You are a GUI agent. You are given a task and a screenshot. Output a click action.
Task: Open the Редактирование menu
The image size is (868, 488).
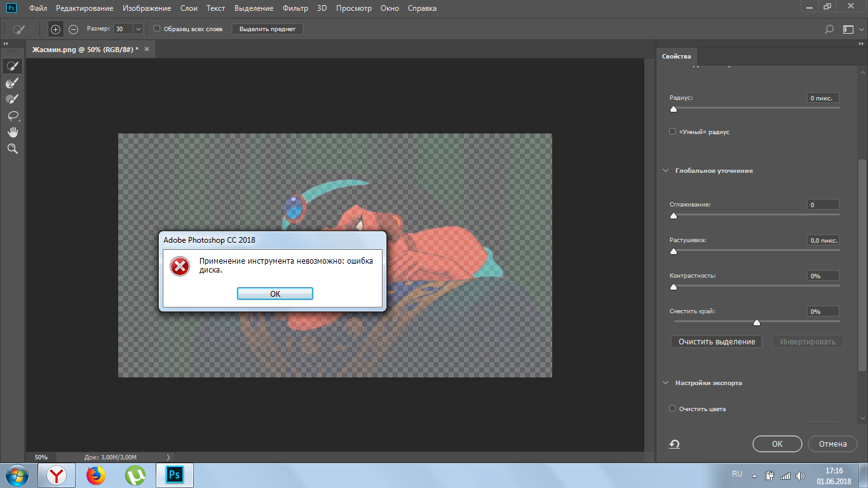[85, 8]
